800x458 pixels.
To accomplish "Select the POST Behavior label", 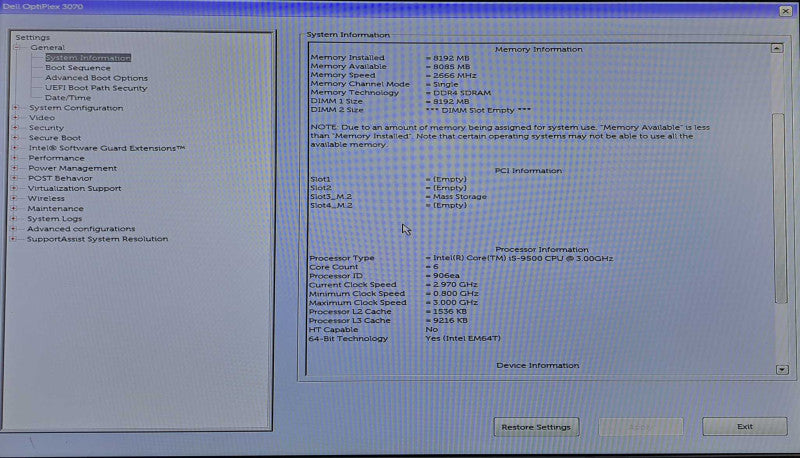I will pyautogui.click(x=60, y=178).
